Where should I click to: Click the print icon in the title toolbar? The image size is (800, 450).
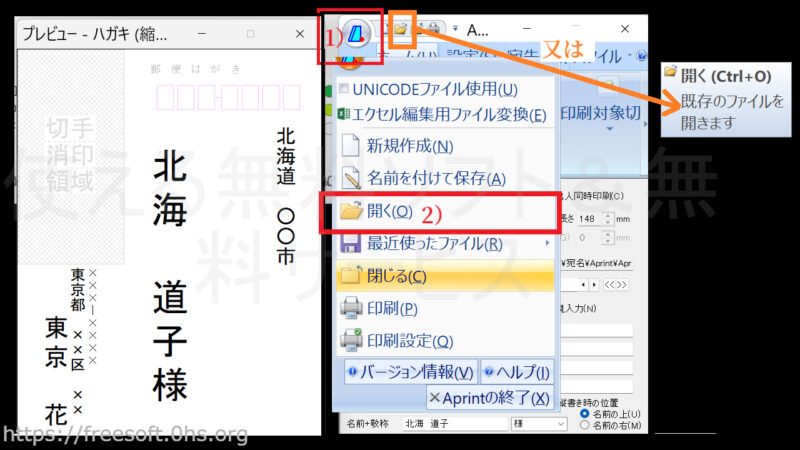click(x=435, y=29)
